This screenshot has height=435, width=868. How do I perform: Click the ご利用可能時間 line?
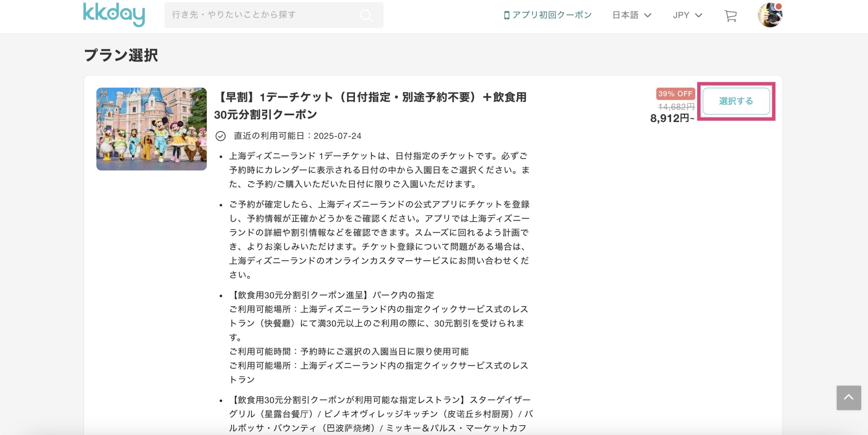(349, 352)
